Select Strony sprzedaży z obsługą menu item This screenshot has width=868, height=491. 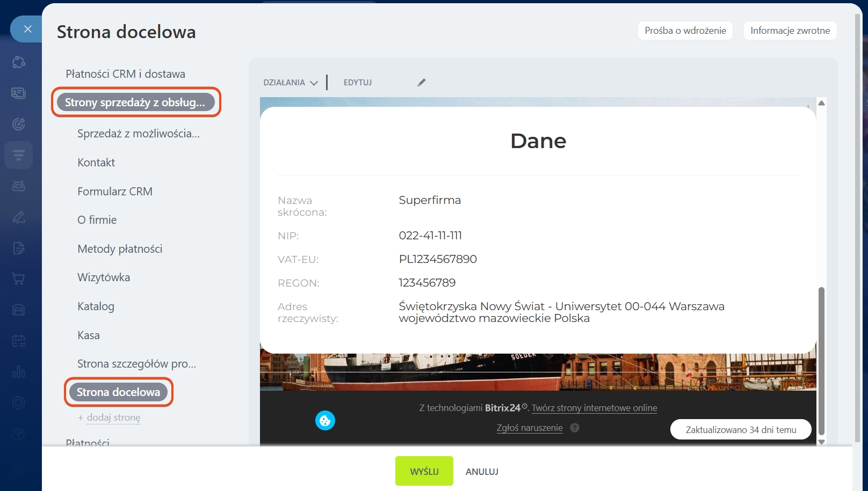pos(135,102)
